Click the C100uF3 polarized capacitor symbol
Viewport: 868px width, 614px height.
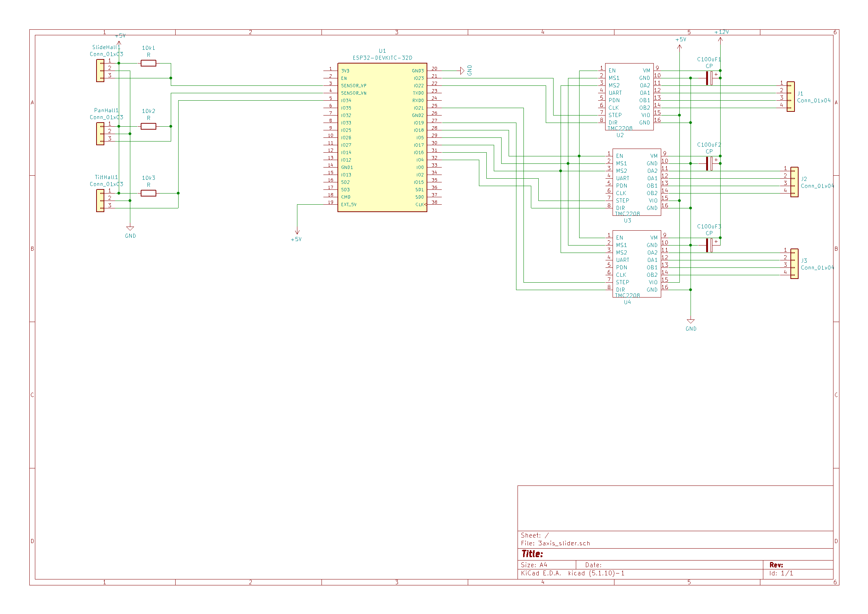(709, 246)
